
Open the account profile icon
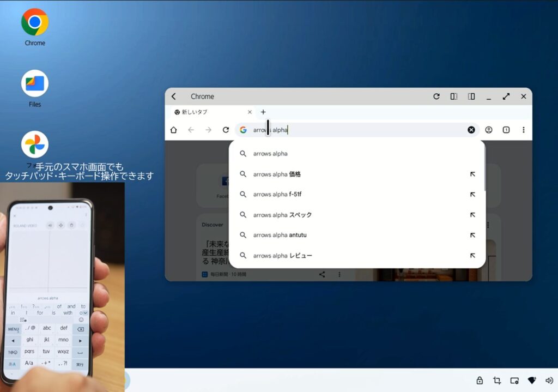pyautogui.click(x=489, y=130)
